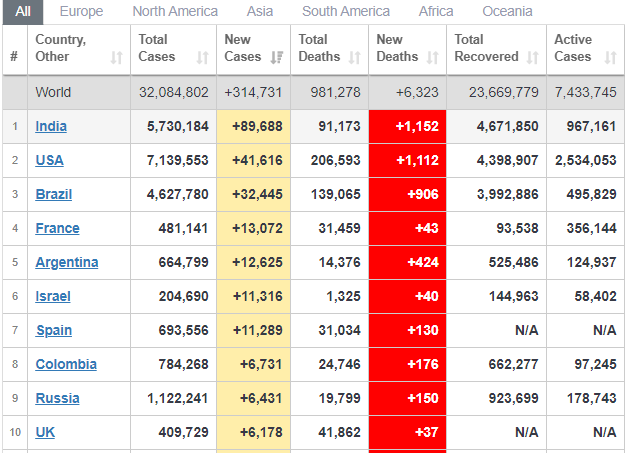The height and width of the screenshot is (453, 625).
Task: Click Total Cases sort arrows icon
Action: click(x=203, y=58)
